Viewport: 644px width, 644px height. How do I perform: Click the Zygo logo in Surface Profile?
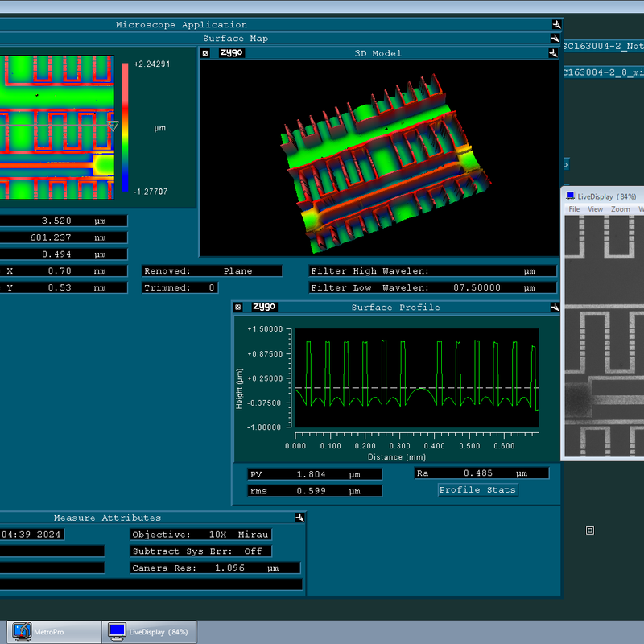pyautogui.click(x=263, y=307)
